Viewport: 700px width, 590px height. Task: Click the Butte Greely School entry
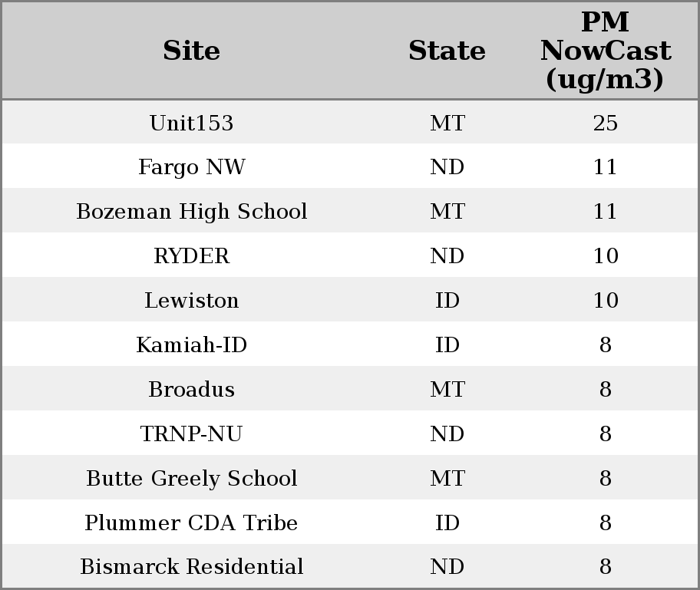[191, 479]
